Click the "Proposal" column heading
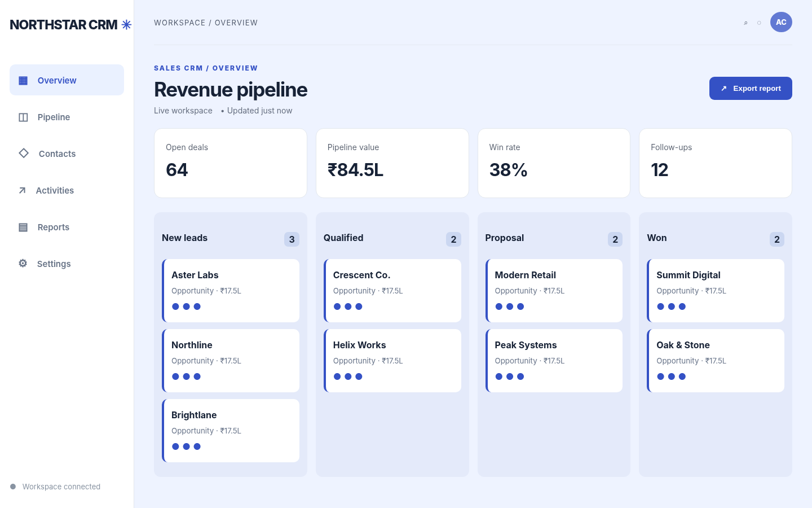The image size is (812, 508). [x=505, y=238]
